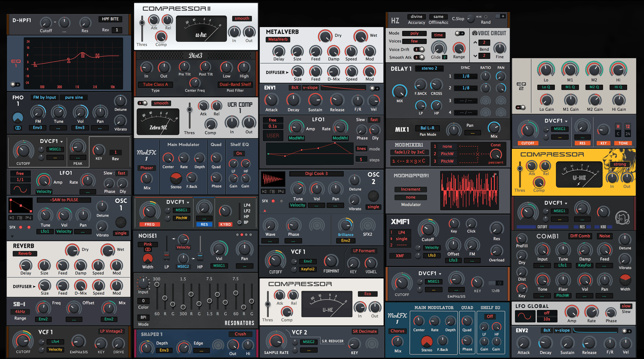Toggle the Voice Drift switch
The image size is (644, 359).
pyautogui.click(x=419, y=49)
